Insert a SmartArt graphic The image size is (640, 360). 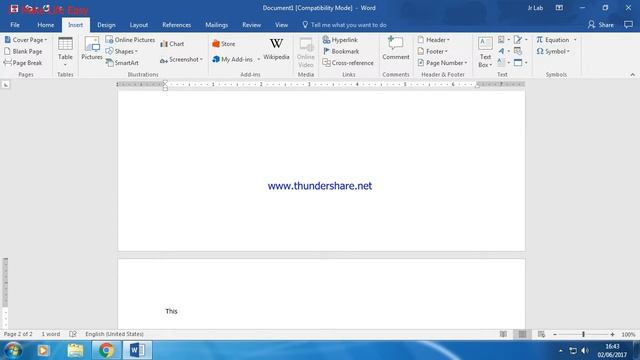coord(122,63)
